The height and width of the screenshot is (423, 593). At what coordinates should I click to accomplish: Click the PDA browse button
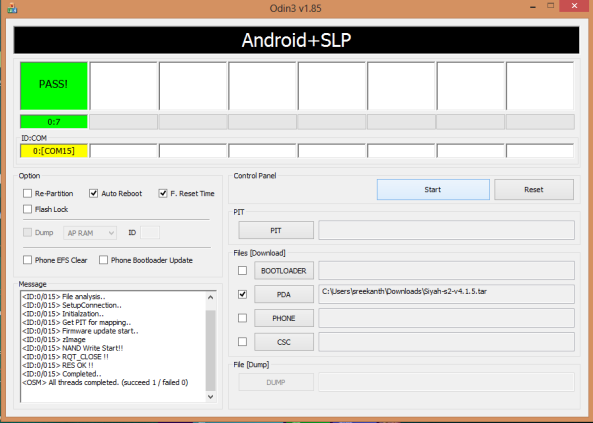pos(284,294)
